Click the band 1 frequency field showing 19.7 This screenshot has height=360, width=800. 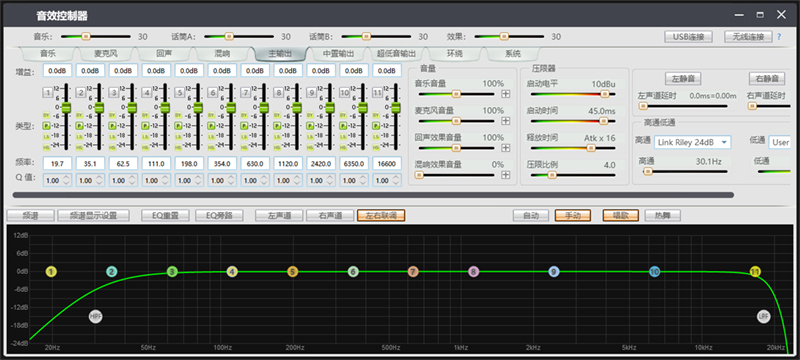(57, 164)
